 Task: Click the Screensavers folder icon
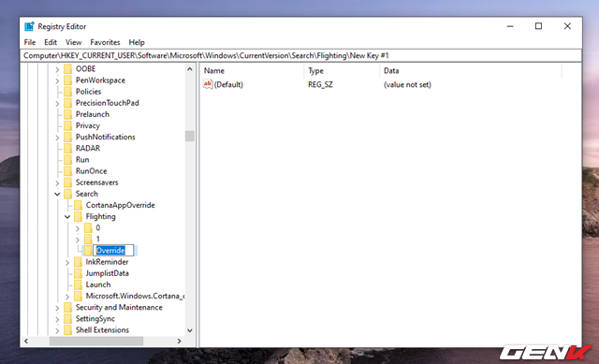coord(68,182)
